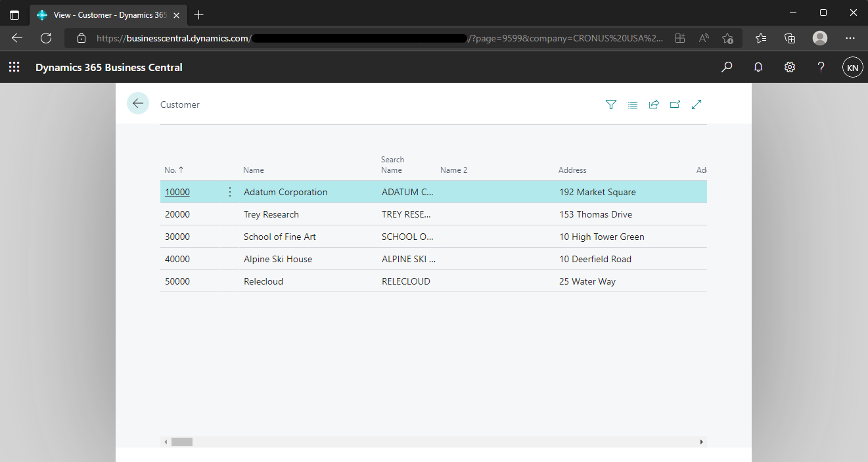Click the search magnifier in Business Central header

click(x=727, y=67)
